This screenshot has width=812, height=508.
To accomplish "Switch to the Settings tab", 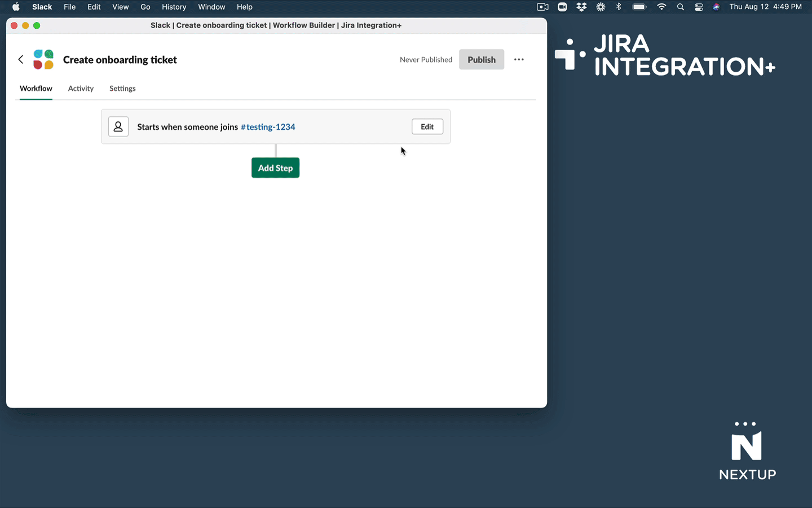I will [x=122, y=89].
